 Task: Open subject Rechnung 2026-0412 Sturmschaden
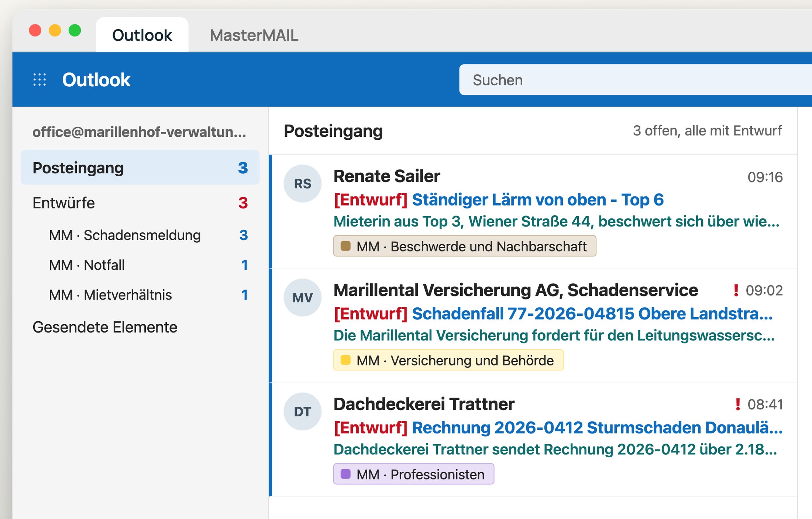[x=597, y=428]
